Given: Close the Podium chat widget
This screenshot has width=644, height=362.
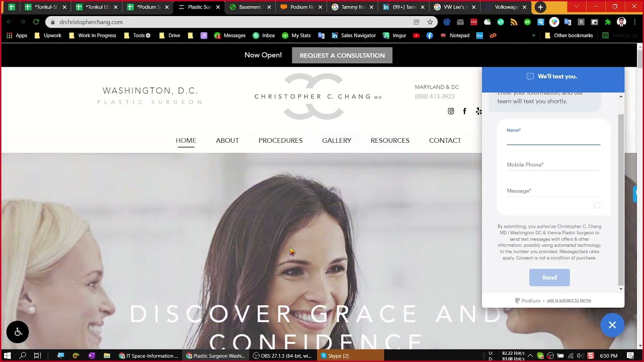Looking at the screenshot, I should pyautogui.click(x=612, y=325).
